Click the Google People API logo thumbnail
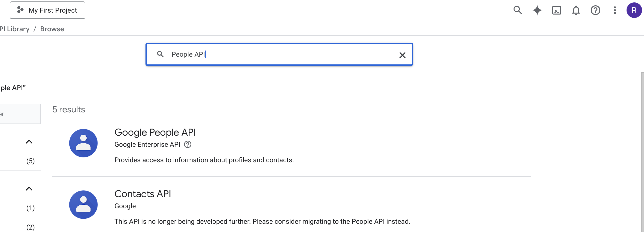 83,143
